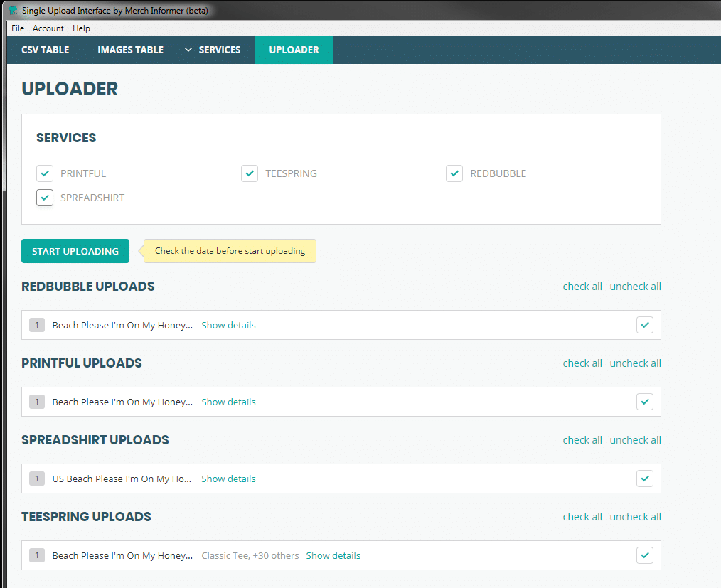Open the Account menu
The height and width of the screenshot is (588, 721).
(48, 28)
